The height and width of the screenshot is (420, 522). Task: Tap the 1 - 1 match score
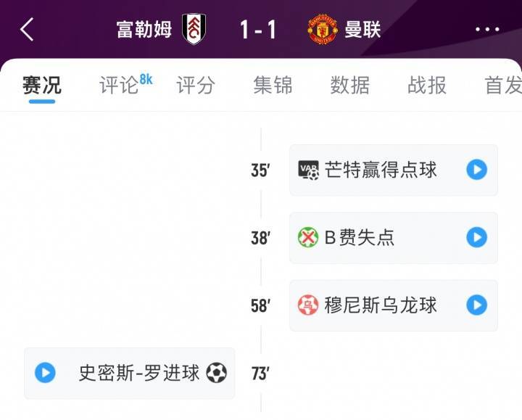pyautogui.click(x=258, y=30)
